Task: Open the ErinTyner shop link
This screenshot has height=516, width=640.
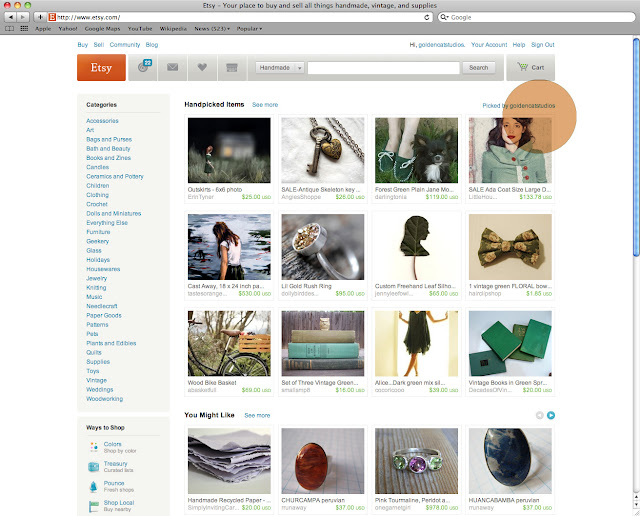Action: coord(200,197)
